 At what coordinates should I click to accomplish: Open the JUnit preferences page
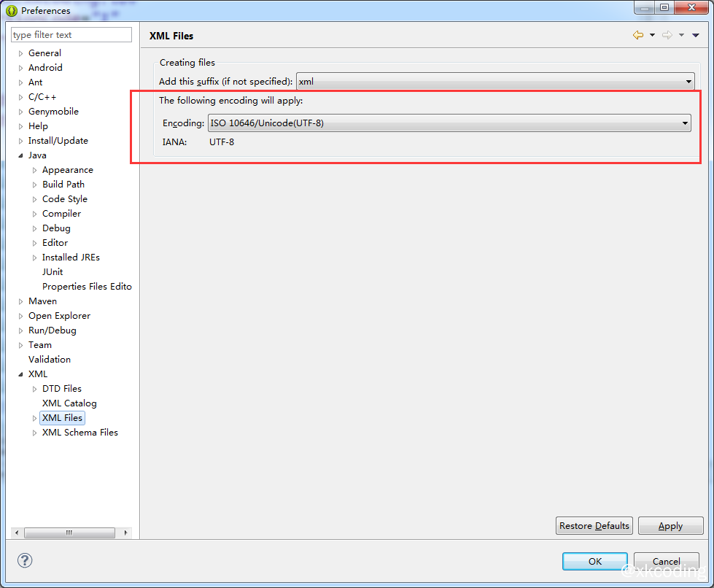coord(53,272)
